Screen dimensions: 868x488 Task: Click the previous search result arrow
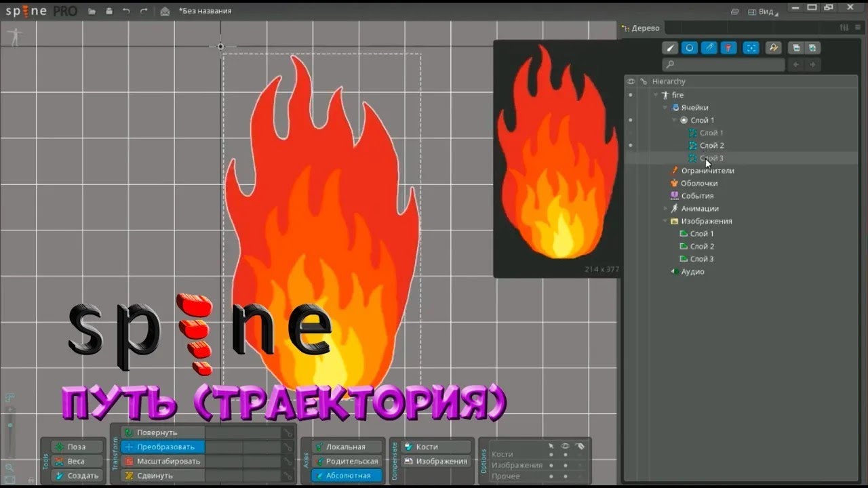coord(797,64)
